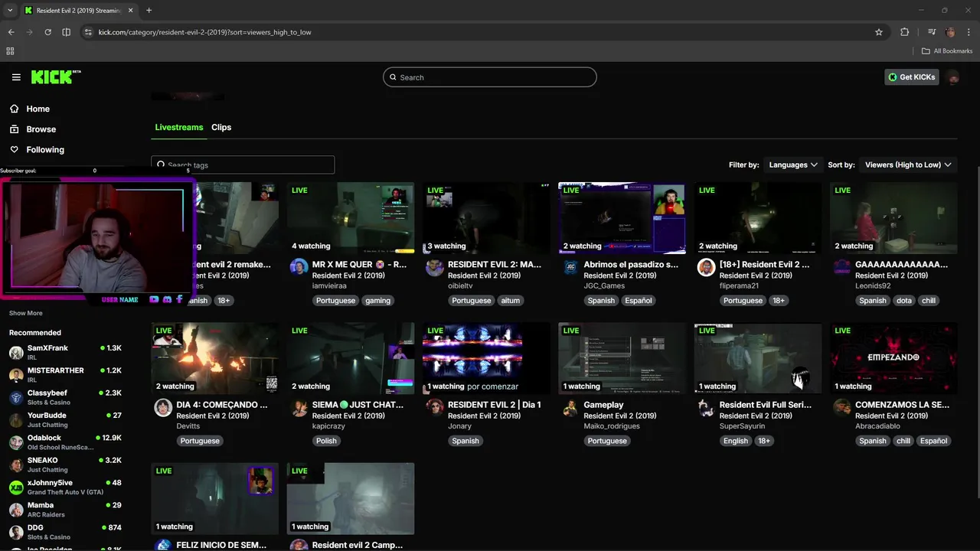Open the All Bookmarks folder
The width and height of the screenshot is (980, 551).
coord(947,51)
